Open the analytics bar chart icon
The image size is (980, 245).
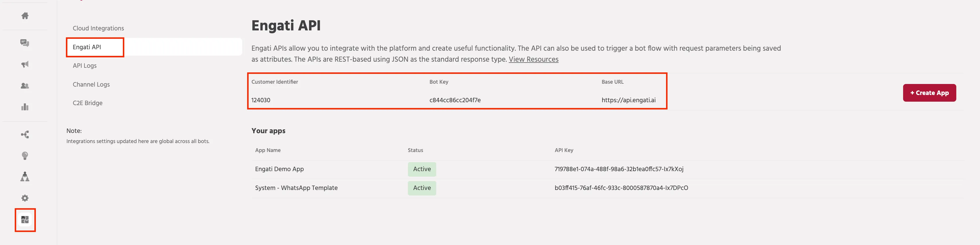tap(25, 107)
